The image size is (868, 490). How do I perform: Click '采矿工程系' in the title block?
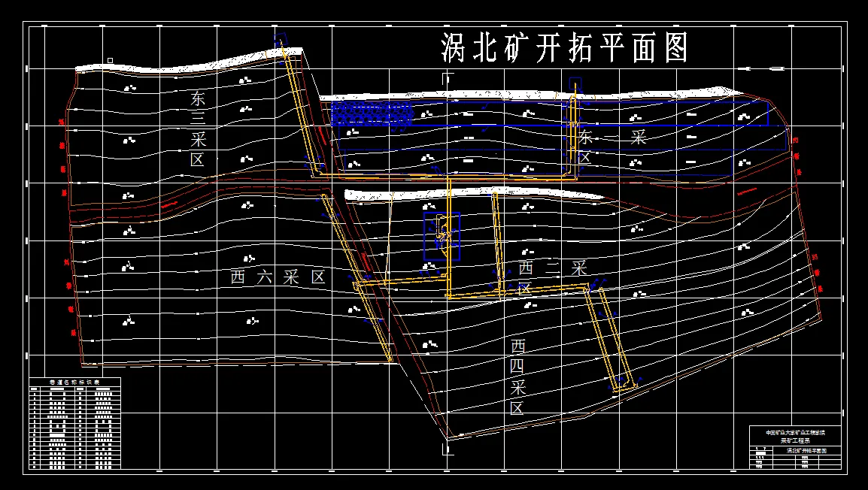[x=796, y=441]
